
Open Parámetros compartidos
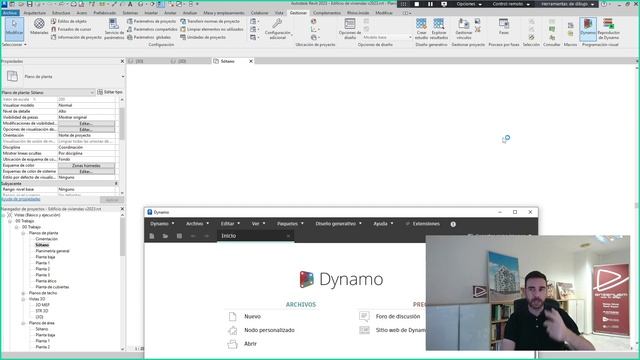152,29
